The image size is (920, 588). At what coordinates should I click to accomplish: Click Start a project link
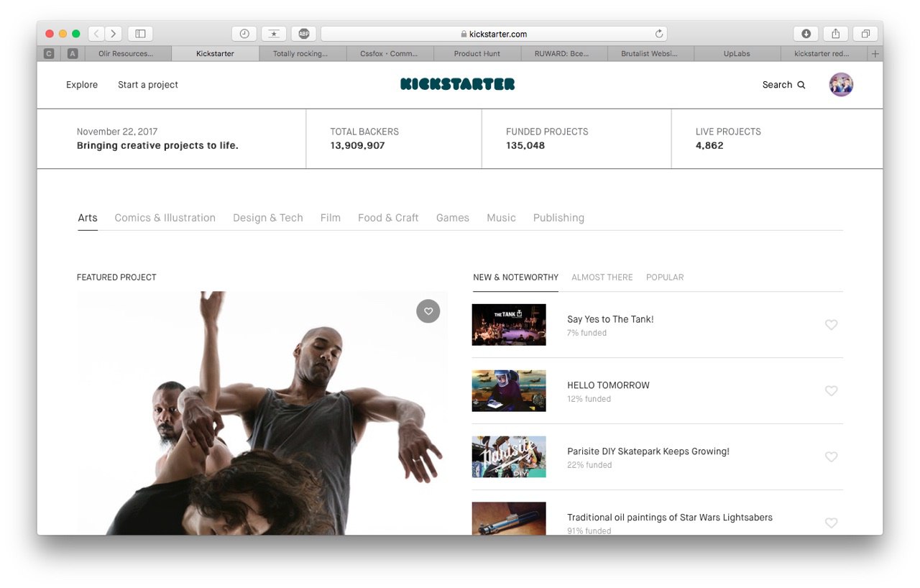coord(148,85)
